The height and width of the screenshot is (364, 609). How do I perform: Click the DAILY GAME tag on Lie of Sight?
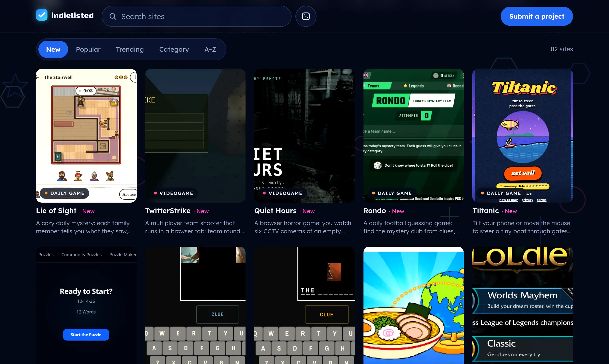pos(64,193)
